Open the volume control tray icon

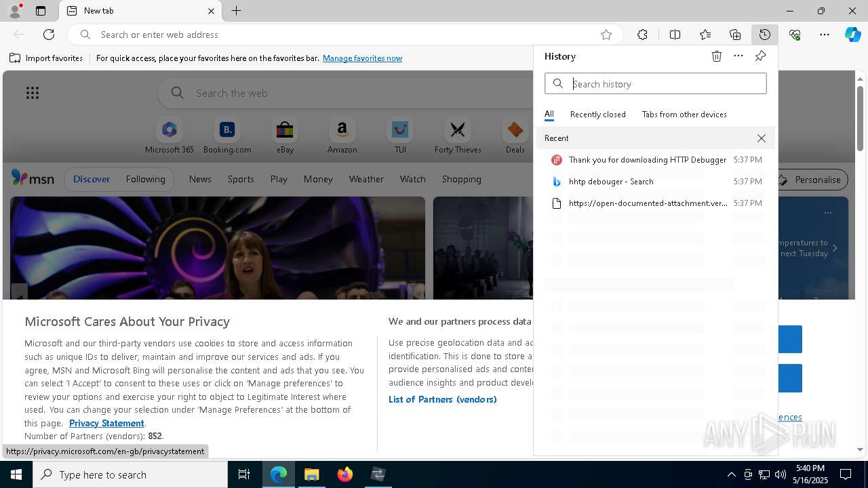click(x=781, y=474)
